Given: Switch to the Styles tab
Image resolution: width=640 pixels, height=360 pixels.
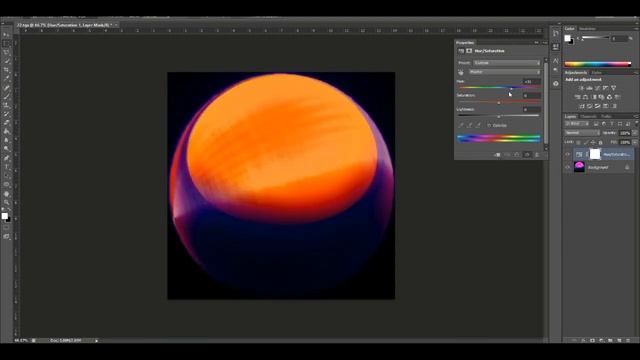Looking at the screenshot, I should coord(597,73).
